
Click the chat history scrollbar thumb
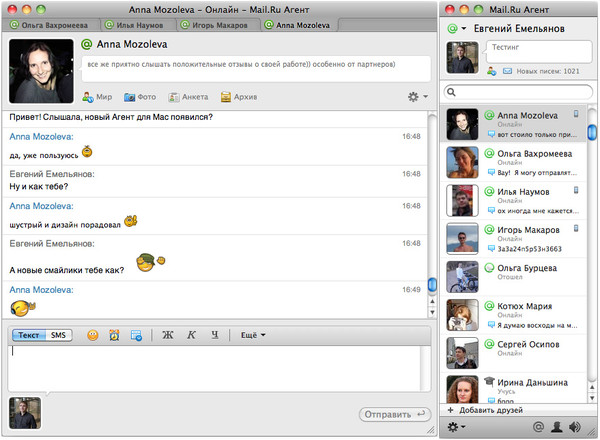[x=432, y=285]
